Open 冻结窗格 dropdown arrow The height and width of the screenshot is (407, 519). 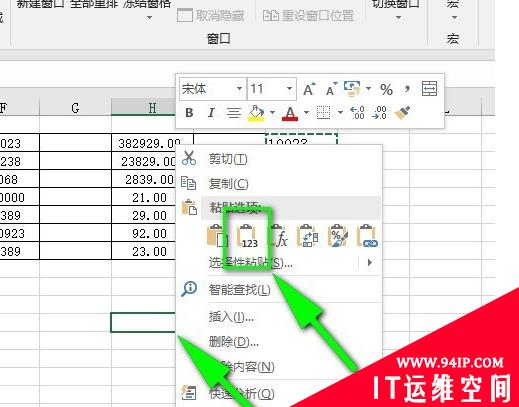coord(149,18)
